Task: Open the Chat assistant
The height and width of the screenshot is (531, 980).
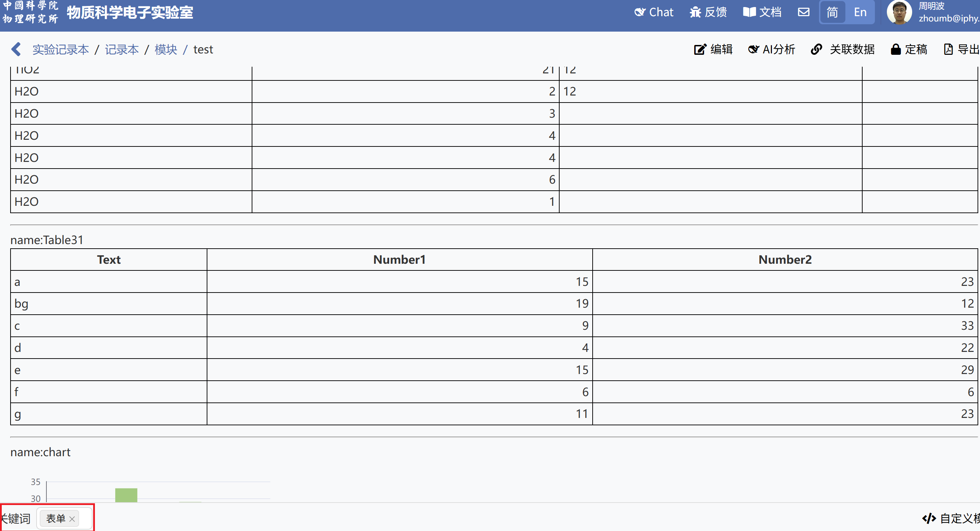Action: (x=653, y=12)
